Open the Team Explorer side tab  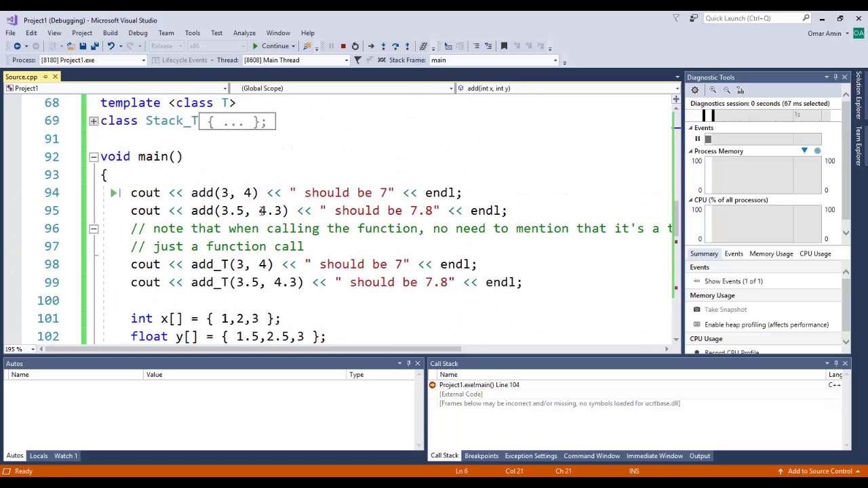pyautogui.click(x=858, y=146)
